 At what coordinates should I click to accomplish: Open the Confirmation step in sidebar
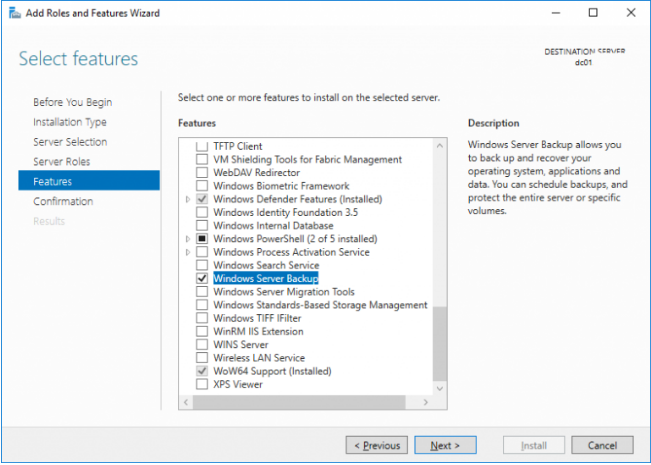click(63, 201)
